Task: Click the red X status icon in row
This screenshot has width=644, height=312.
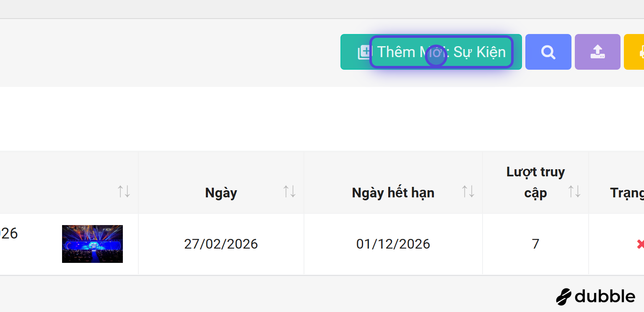Action: [x=640, y=244]
